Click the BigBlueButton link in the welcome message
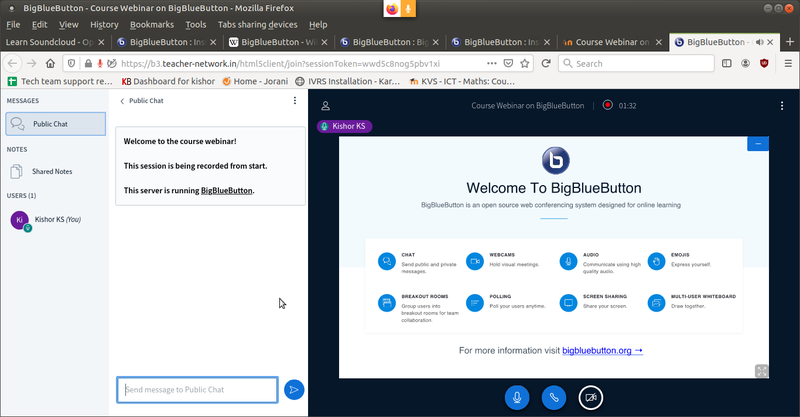 pos(227,190)
